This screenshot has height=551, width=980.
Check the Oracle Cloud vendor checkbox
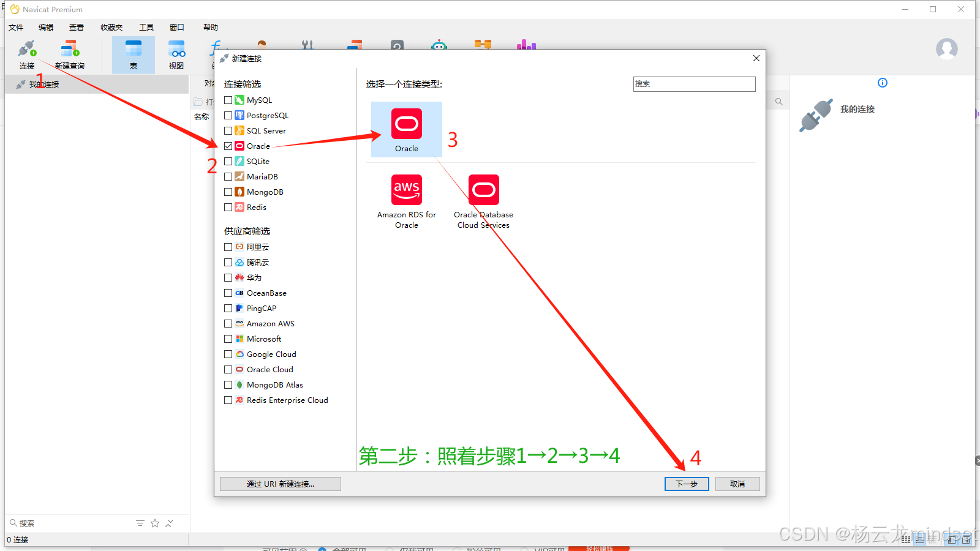[228, 369]
